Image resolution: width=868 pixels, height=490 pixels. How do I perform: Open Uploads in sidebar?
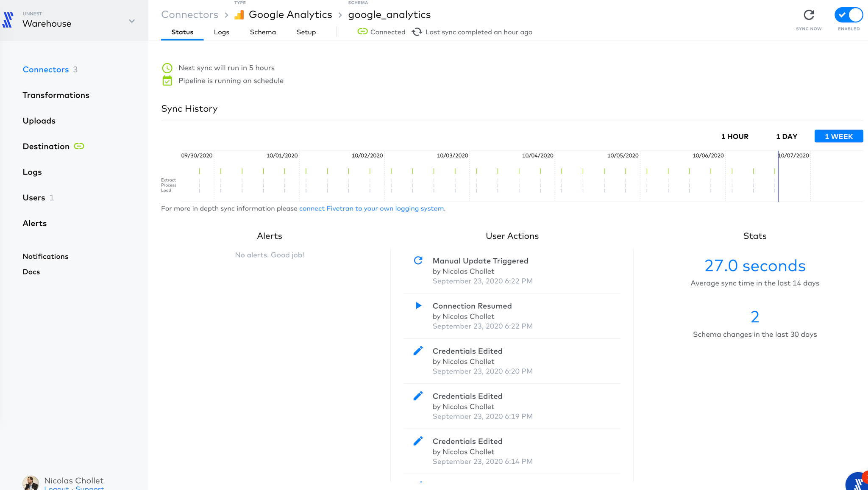click(x=39, y=121)
